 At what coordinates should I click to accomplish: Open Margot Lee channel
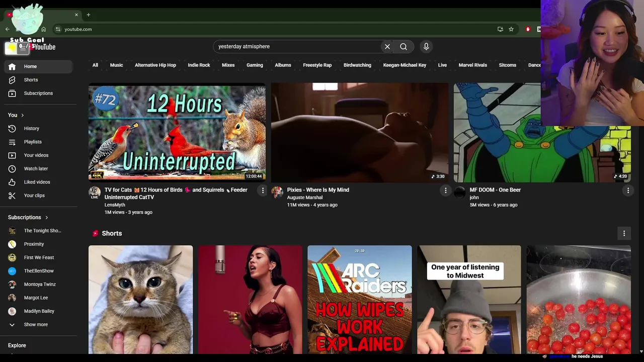coord(39,298)
